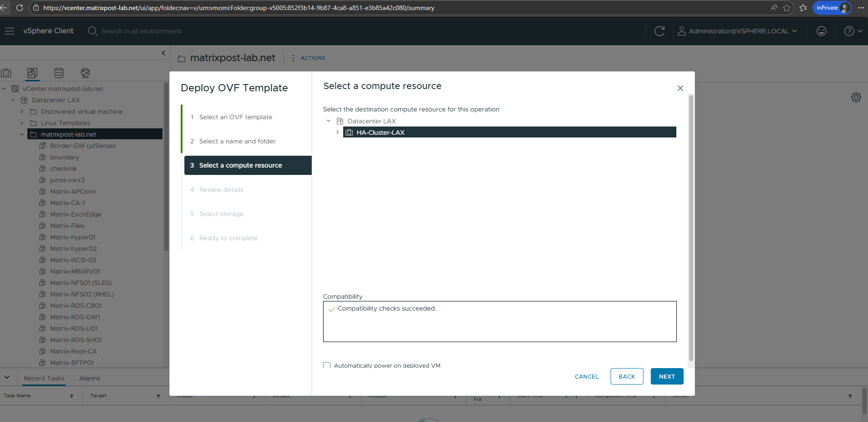Image resolution: width=868 pixels, height=422 pixels.
Task: Click the Task Name column filter icon
Action: (x=72, y=396)
